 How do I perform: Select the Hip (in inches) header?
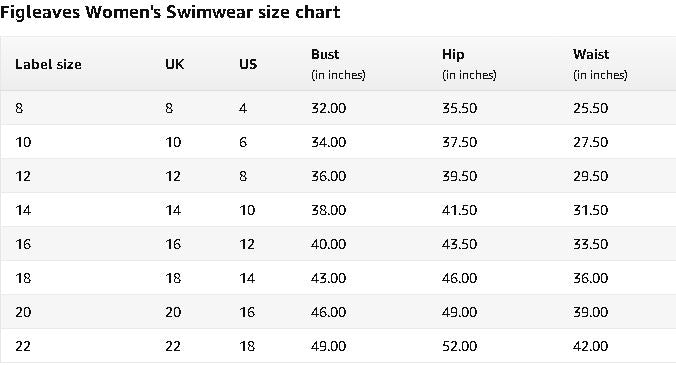469,64
